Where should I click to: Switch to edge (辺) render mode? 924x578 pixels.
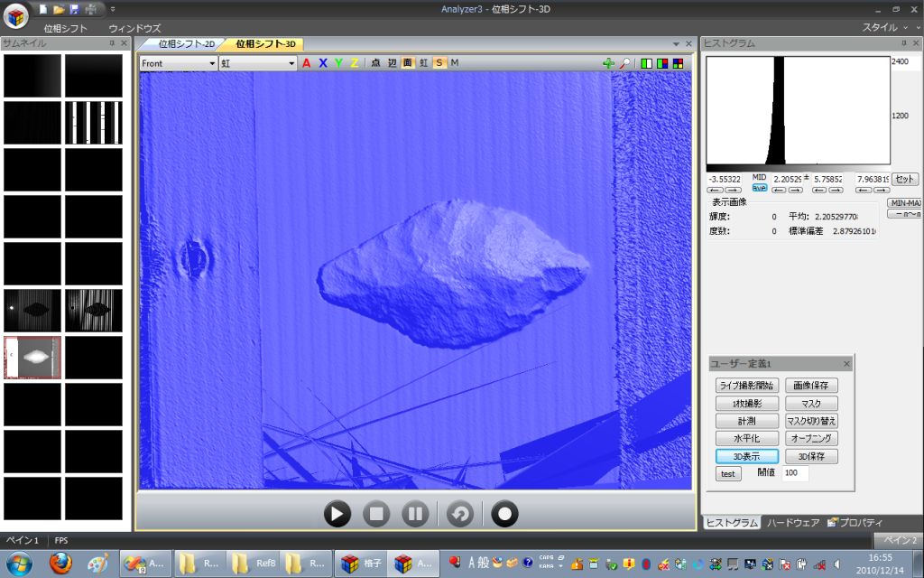[x=392, y=63]
